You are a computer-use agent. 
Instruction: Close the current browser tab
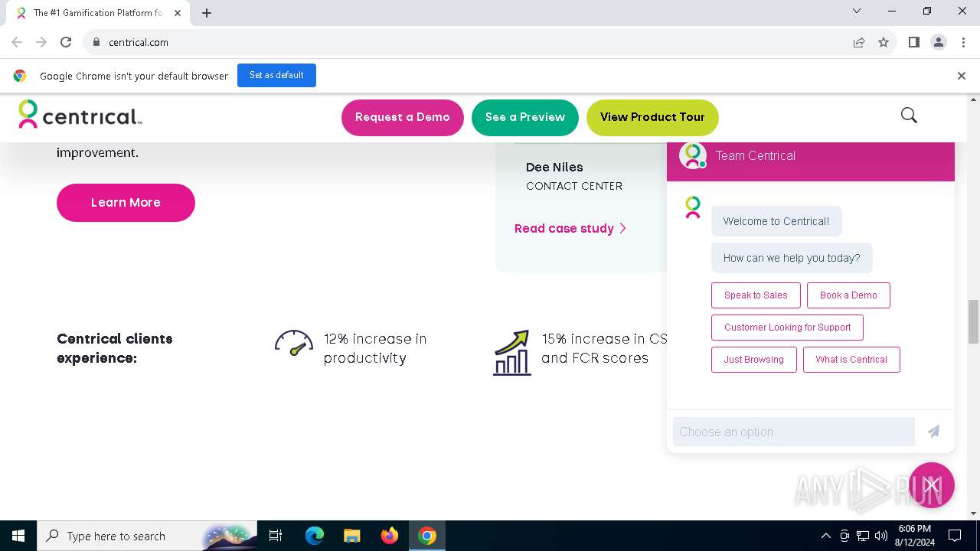point(178,13)
